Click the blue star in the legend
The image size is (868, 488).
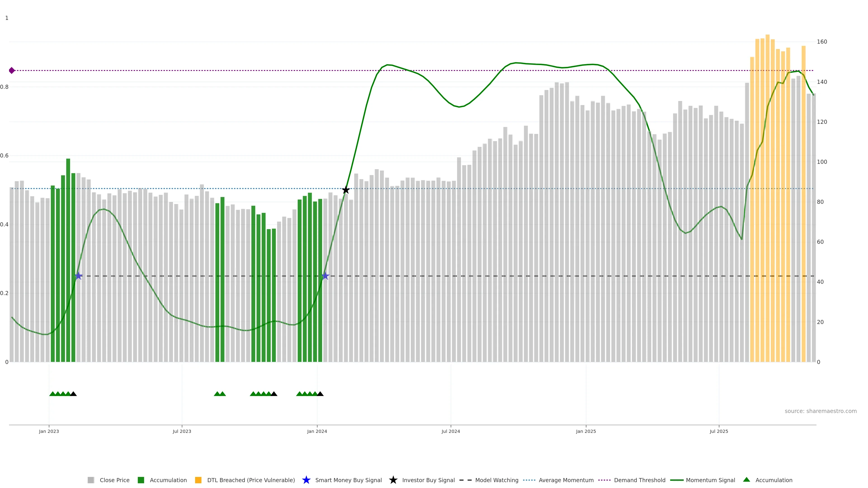coord(306,480)
